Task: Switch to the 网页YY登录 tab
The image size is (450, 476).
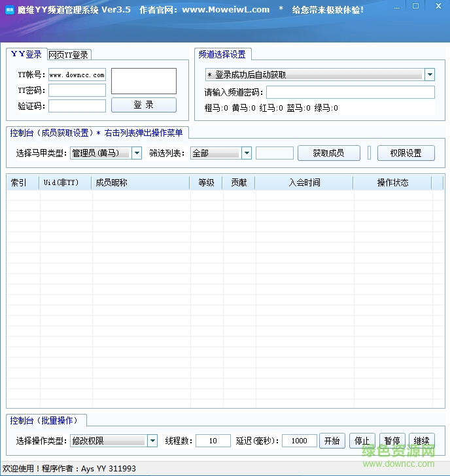Action: 69,55
